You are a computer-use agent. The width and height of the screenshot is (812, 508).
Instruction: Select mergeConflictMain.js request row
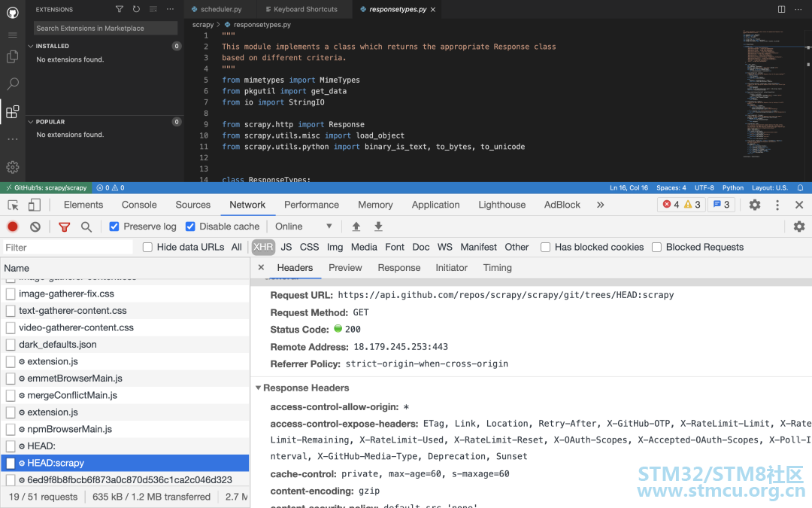(125, 395)
